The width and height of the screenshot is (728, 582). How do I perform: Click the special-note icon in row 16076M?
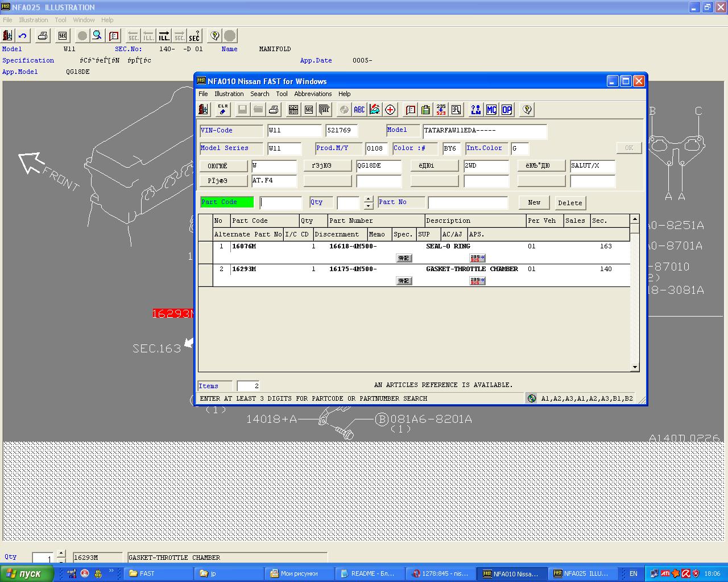pyautogui.click(x=404, y=258)
